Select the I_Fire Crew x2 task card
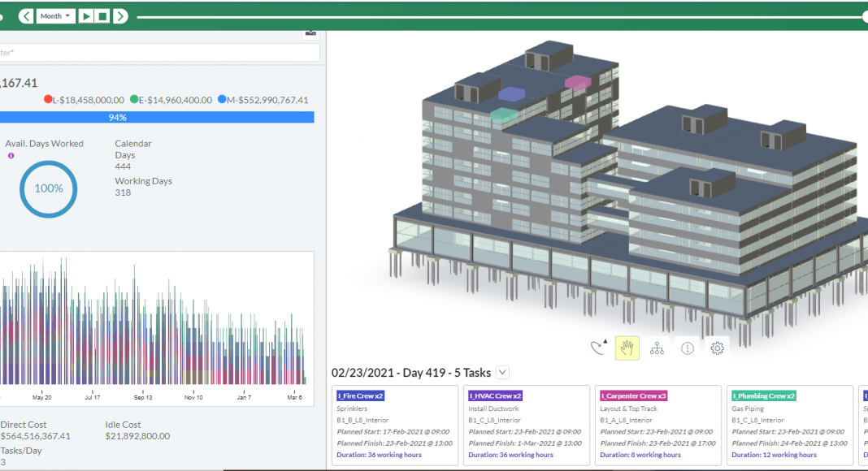This screenshot has height=471, width=868. pyautogui.click(x=397, y=426)
